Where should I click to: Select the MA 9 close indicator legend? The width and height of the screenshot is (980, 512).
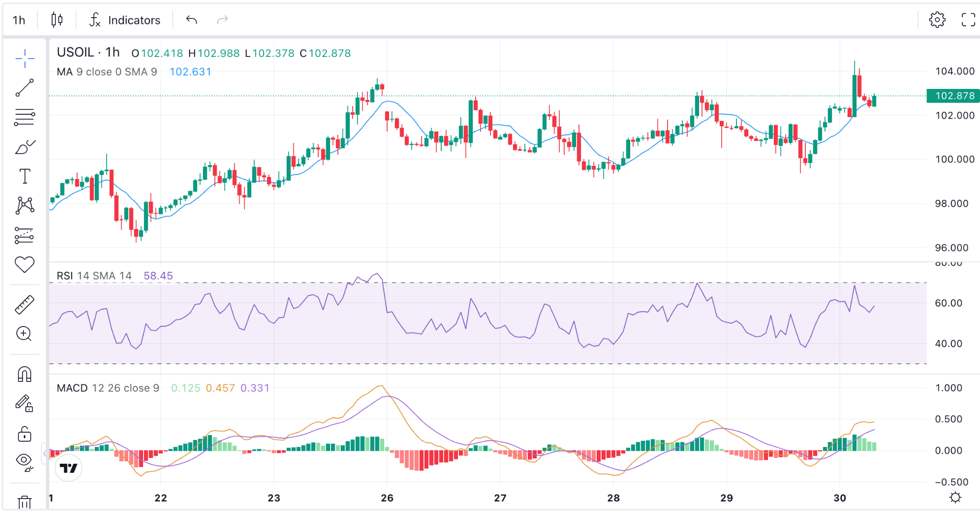coord(107,72)
